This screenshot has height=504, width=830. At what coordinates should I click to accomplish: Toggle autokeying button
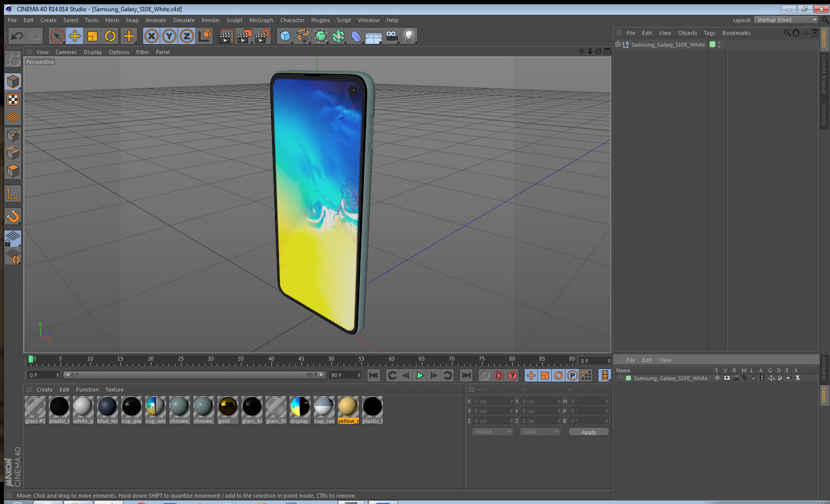click(x=499, y=375)
